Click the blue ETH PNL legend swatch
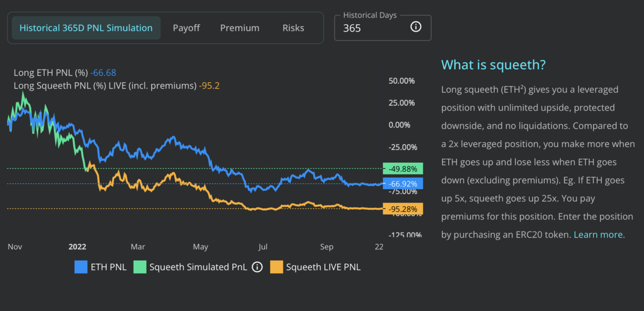The width and height of the screenshot is (644, 311). [x=80, y=266]
